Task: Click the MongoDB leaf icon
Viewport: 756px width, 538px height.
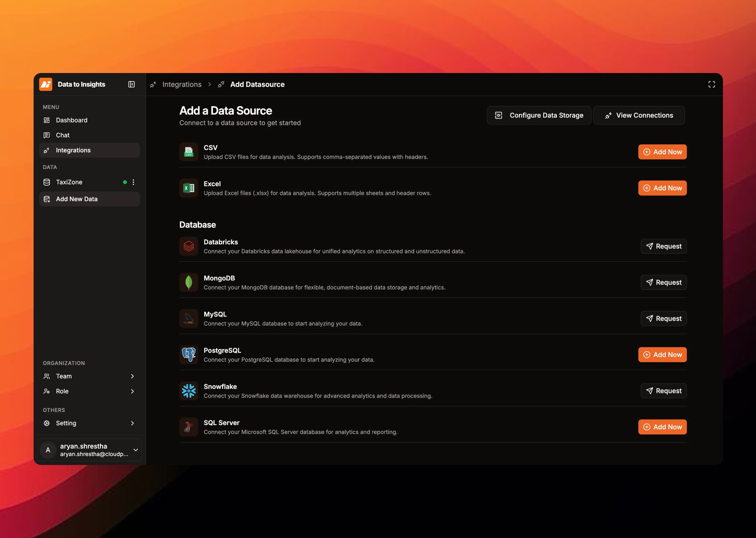Action: (x=189, y=282)
